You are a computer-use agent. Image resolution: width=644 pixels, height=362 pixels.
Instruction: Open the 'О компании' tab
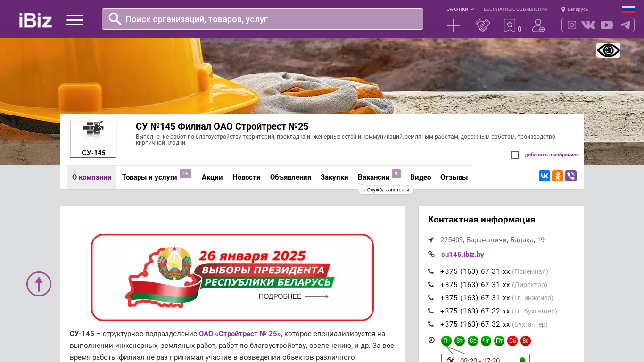pos(92,177)
